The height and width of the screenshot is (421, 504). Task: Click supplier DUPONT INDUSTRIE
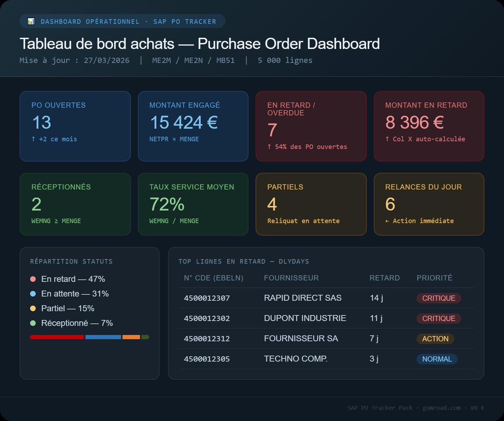coord(305,318)
